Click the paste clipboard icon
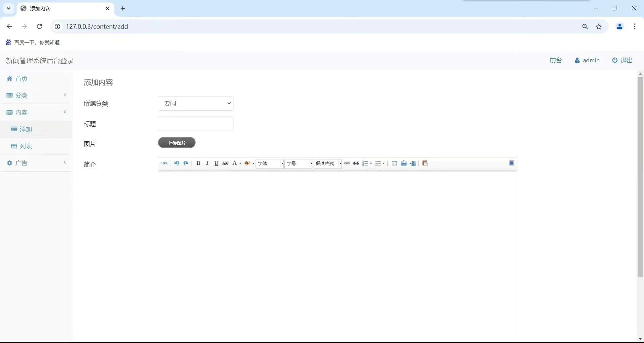Screen dimensions: 644x343 [x=425, y=163]
